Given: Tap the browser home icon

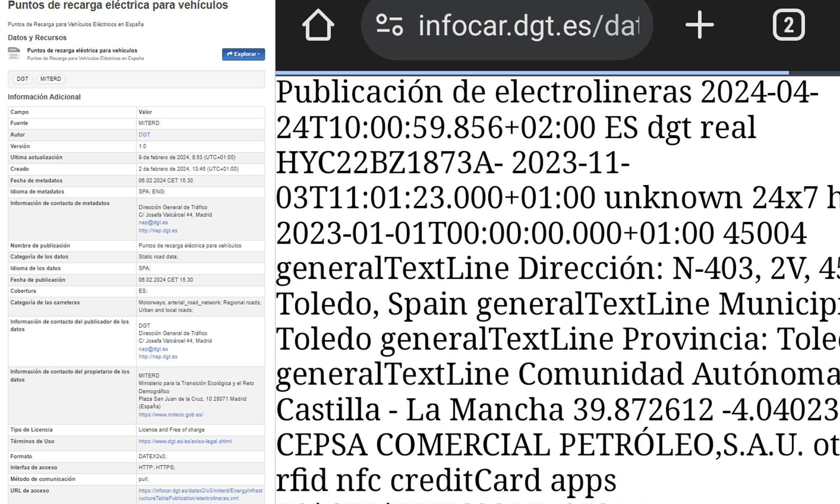Looking at the screenshot, I should click(318, 25).
